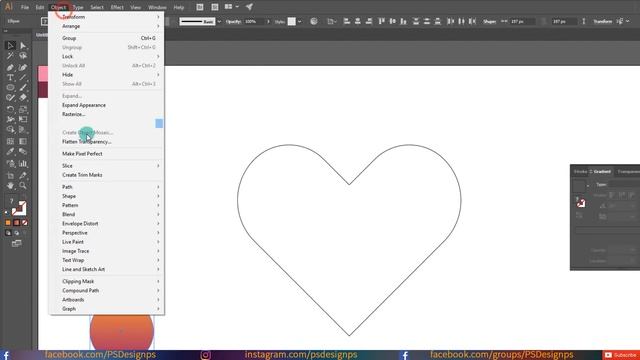The width and height of the screenshot is (640, 360).
Task: Select the Direct Selection tool
Action: click(23, 45)
